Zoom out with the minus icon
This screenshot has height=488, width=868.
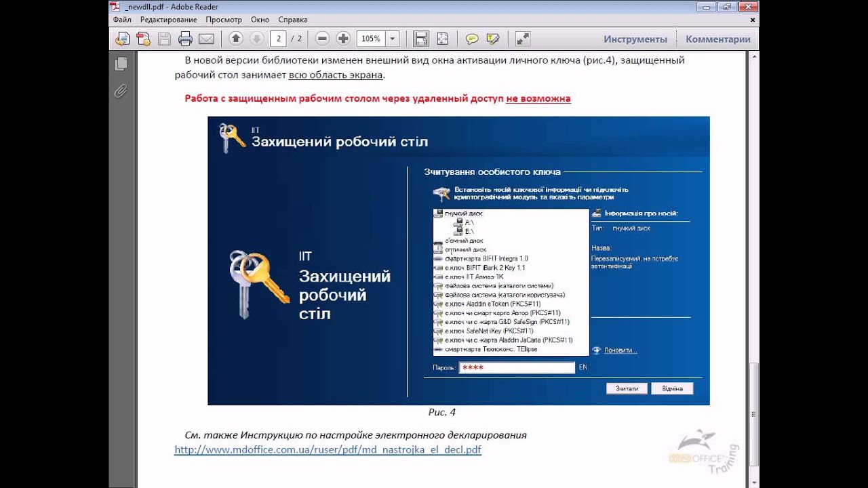click(323, 39)
